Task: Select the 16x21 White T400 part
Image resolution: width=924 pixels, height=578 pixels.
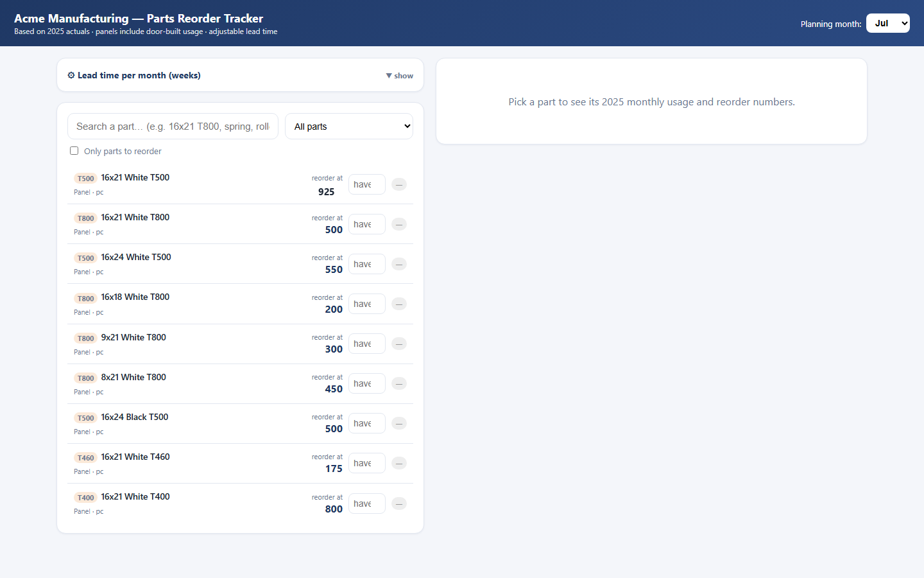Action: click(240, 504)
